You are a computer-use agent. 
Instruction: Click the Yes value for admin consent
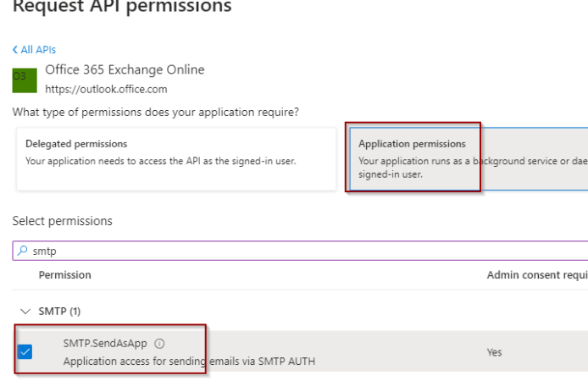coord(494,352)
